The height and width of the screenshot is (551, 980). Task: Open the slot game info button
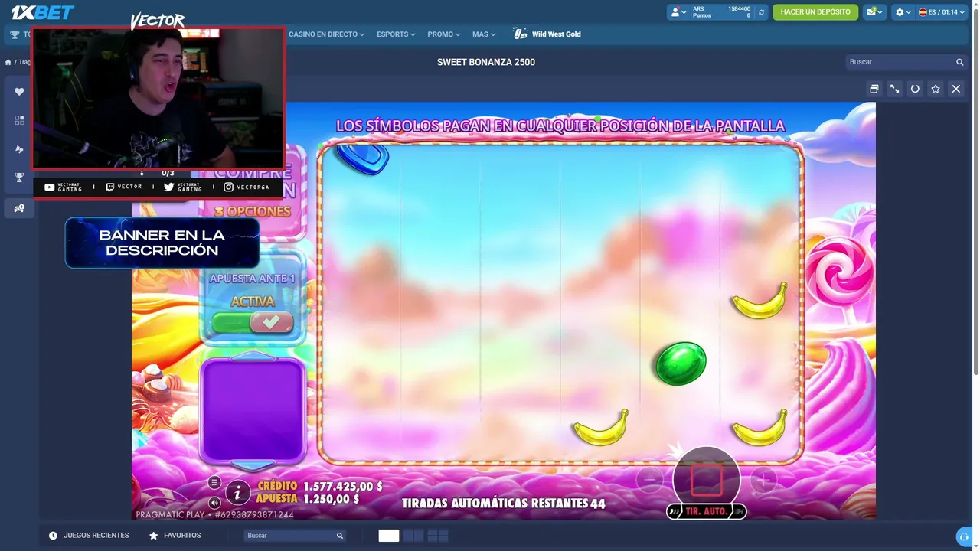coord(238,492)
